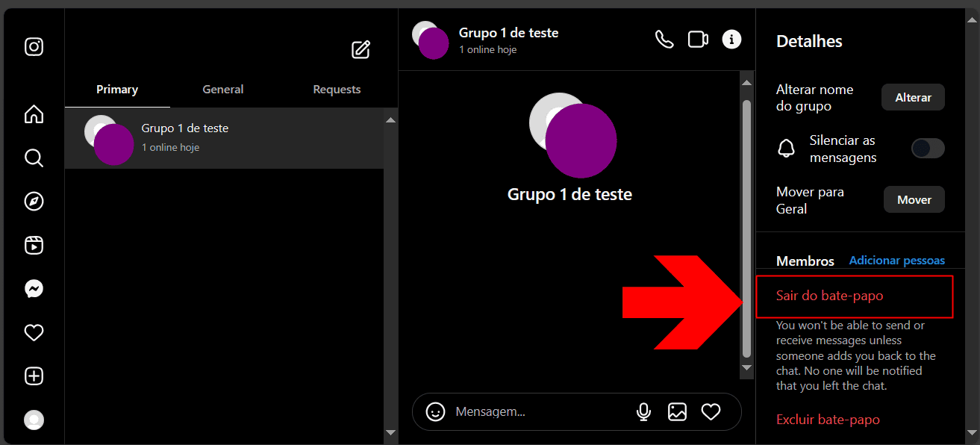Click Excluir bate-papo
The height and width of the screenshot is (445, 980).
pos(828,420)
